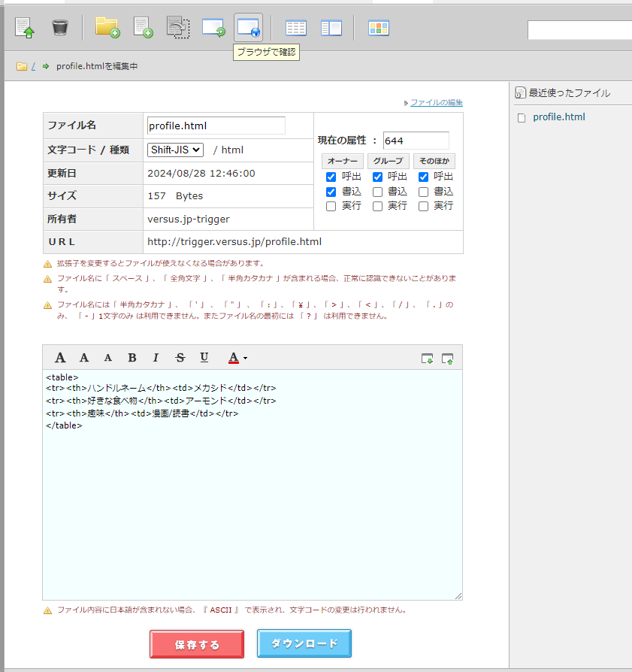The height and width of the screenshot is (672, 632).
Task: Click the copy/move file icon
Action: [x=178, y=27]
